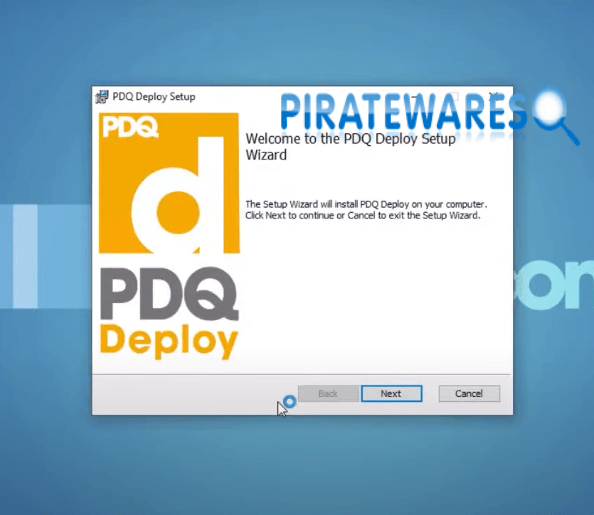Click the 'The Setup Wizard will install PDQ Deploy' line

point(366,204)
